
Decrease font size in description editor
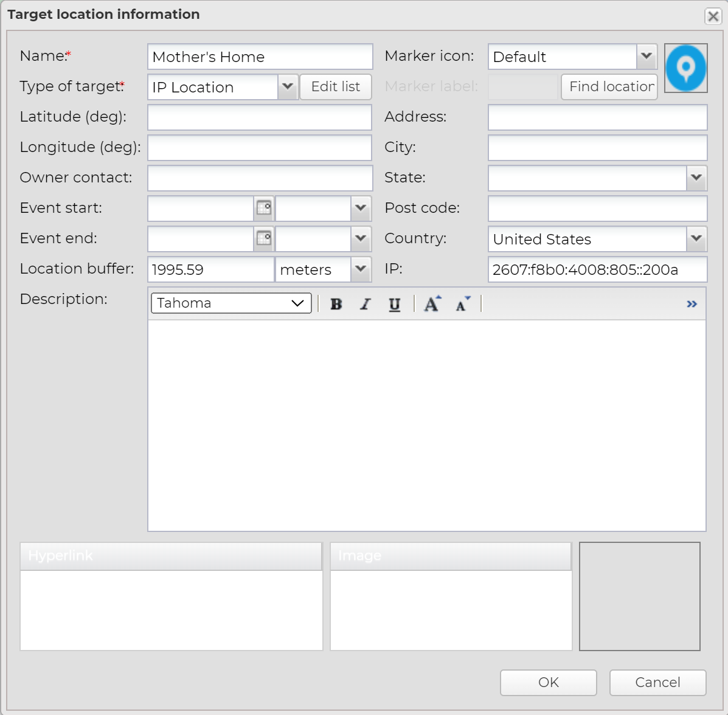(462, 303)
